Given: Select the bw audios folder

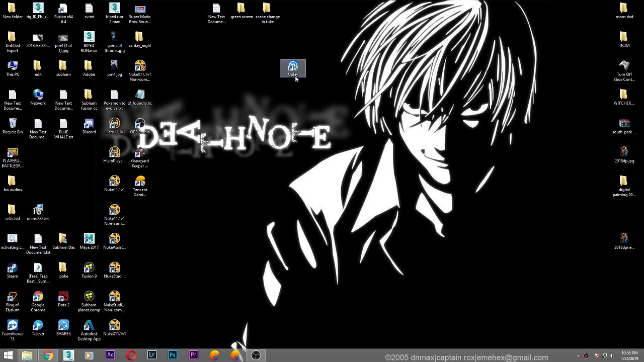Looking at the screenshot, I should click(13, 184).
